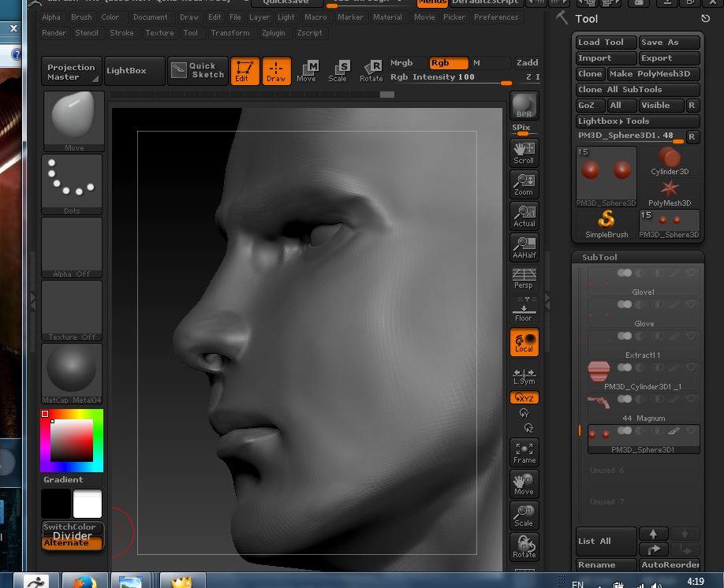Toggle the Floor grid
The width and height of the screenshot is (724, 588).
[x=524, y=310]
